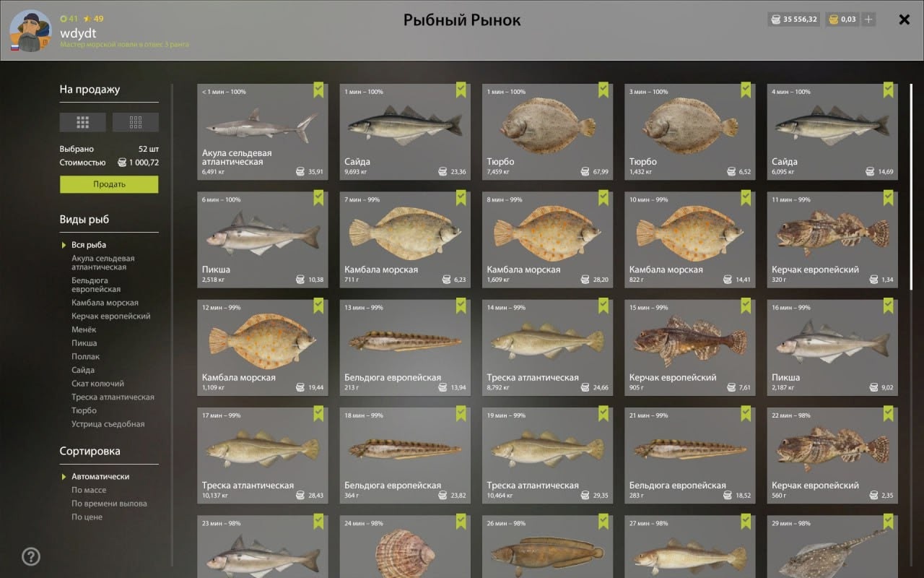Uncheck the Камбала морская 711 г checkmark

pyautogui.click(x=461, y=198)
